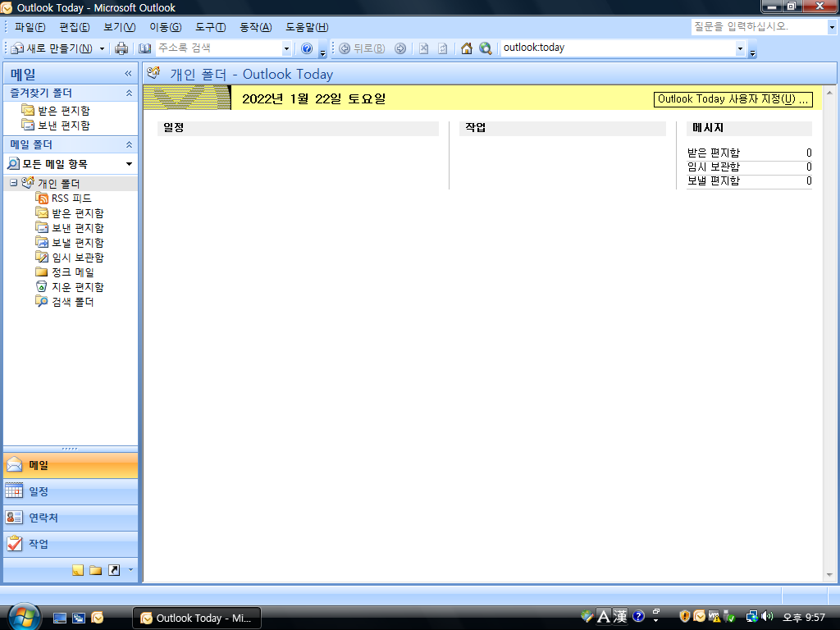Open 보낼 편지함 folder in tree
Viewport: 840px width, 630px height.
(x=78, y=243)
